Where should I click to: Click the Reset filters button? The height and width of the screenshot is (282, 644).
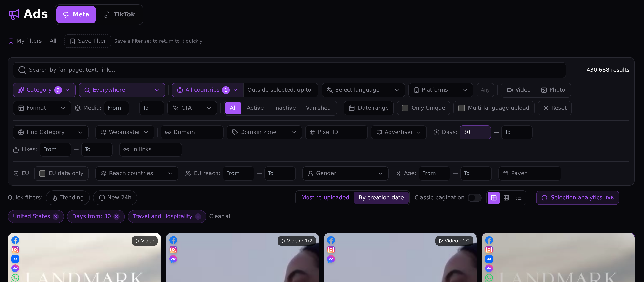[x=555, y=108]
